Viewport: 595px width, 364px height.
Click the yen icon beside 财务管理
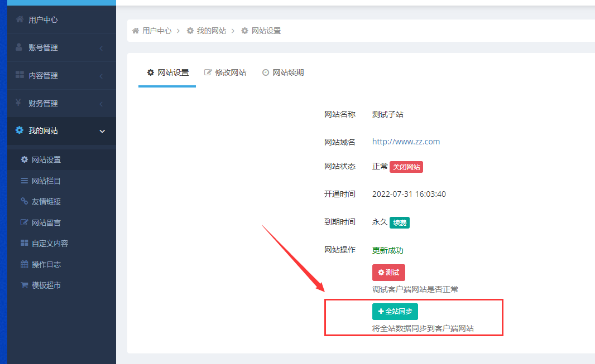18,103
